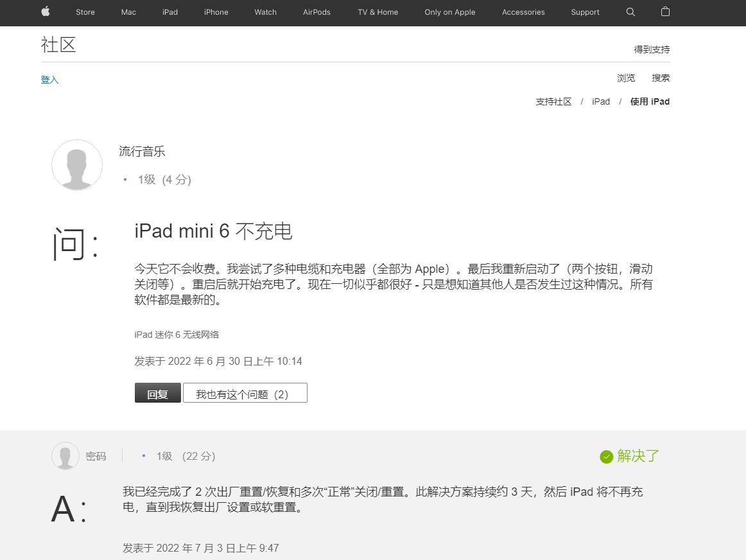Select the iPad menu item
746x560 pixels.
169,12
